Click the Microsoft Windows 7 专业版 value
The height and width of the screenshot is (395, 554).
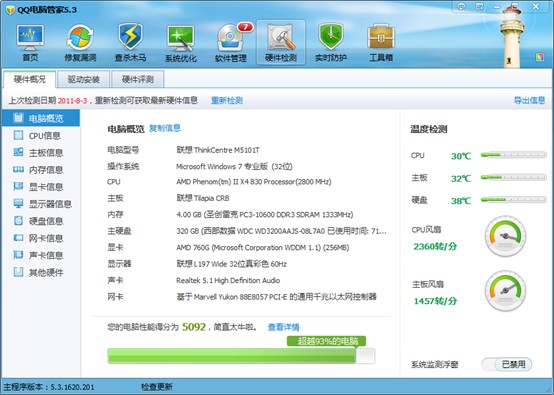pos(234,166)
